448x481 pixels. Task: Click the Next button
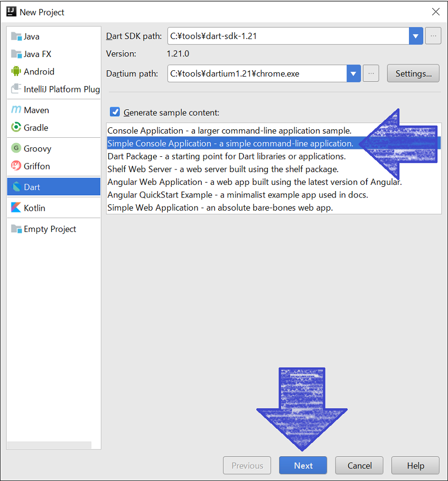tap(303, 465)
